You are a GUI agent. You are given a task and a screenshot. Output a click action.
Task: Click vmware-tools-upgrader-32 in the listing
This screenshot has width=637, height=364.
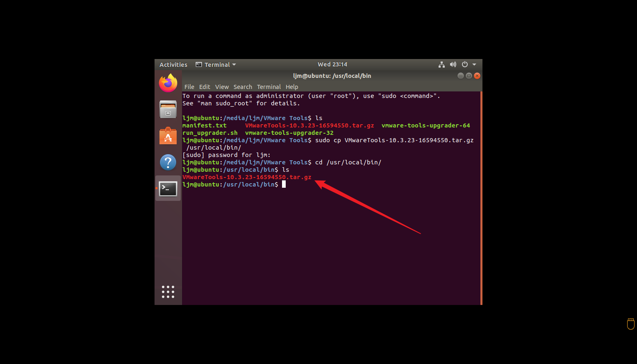pyautogui.click(x=289, y=133)
